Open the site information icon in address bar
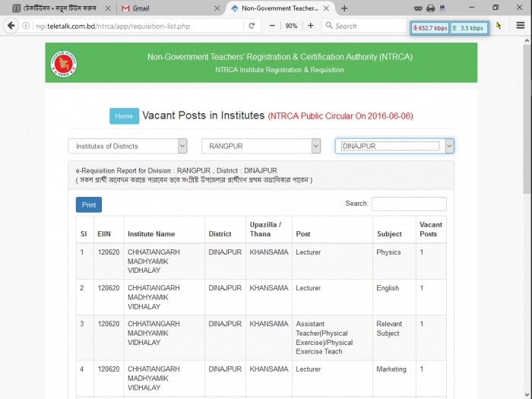Viewport: 532px width, 399px height. (x=26, y=26)
